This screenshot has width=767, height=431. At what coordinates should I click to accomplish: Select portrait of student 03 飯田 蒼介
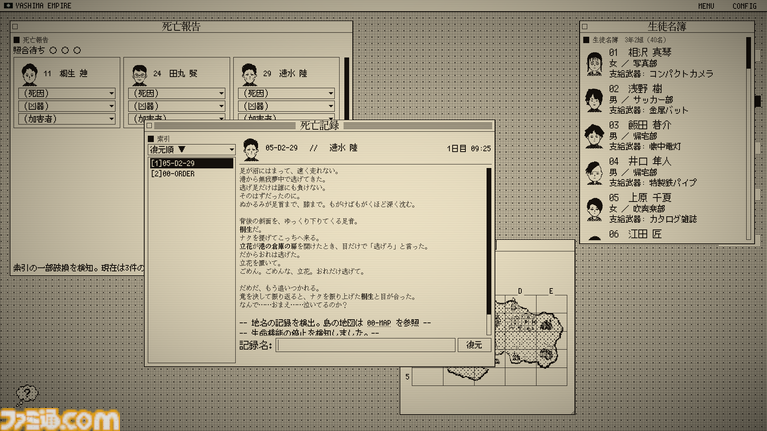[594, 136]
